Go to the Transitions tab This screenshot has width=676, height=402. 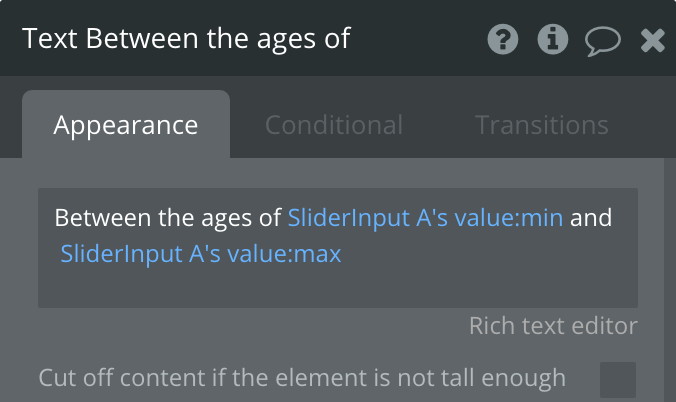[x=542, y=125]
